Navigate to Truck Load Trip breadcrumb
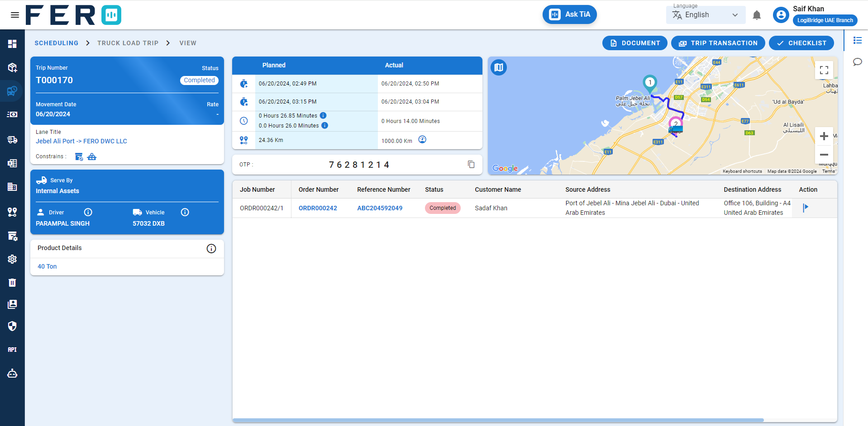The width and height of the screenshot is (868, 426). coord(128,43)
